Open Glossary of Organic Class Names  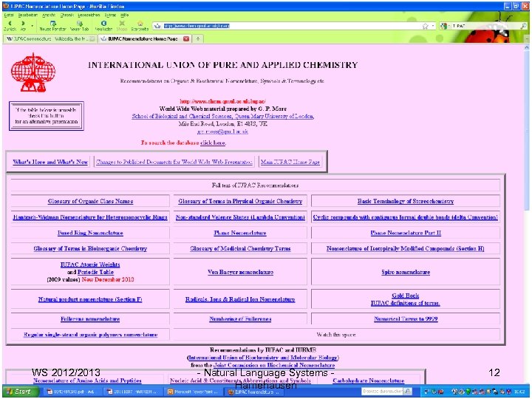(x=90, y=201)
